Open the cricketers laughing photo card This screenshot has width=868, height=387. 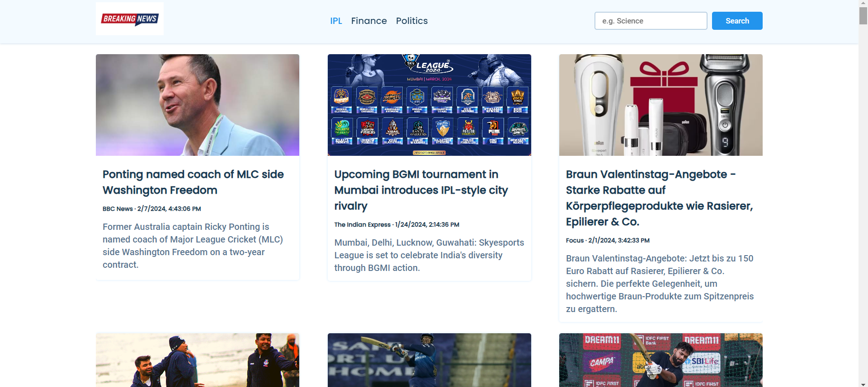click(x=198, y=360)
